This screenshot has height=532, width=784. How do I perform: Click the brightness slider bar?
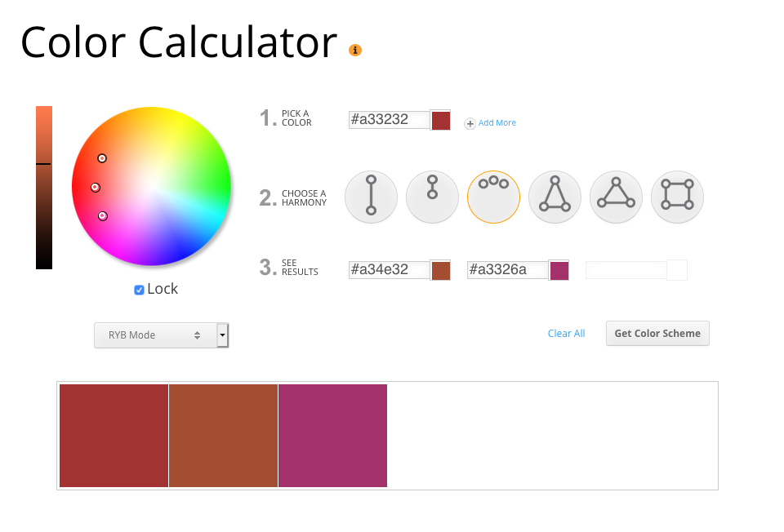pos(44,188)
